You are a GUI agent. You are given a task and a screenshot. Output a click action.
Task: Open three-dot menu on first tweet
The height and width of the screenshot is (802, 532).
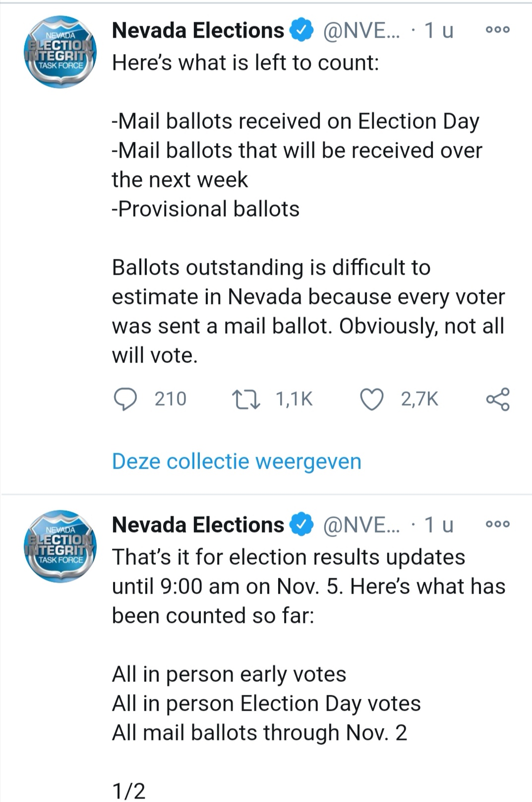pos(498,30)
